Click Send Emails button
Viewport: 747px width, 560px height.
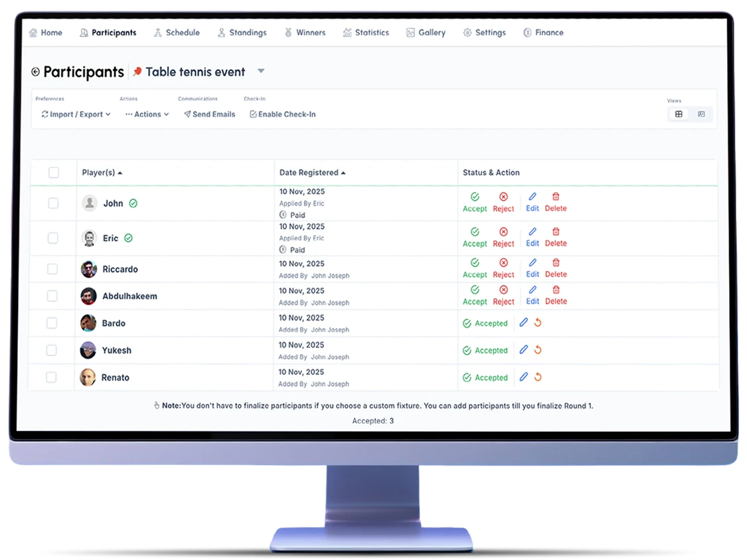(x=210, y=114)
